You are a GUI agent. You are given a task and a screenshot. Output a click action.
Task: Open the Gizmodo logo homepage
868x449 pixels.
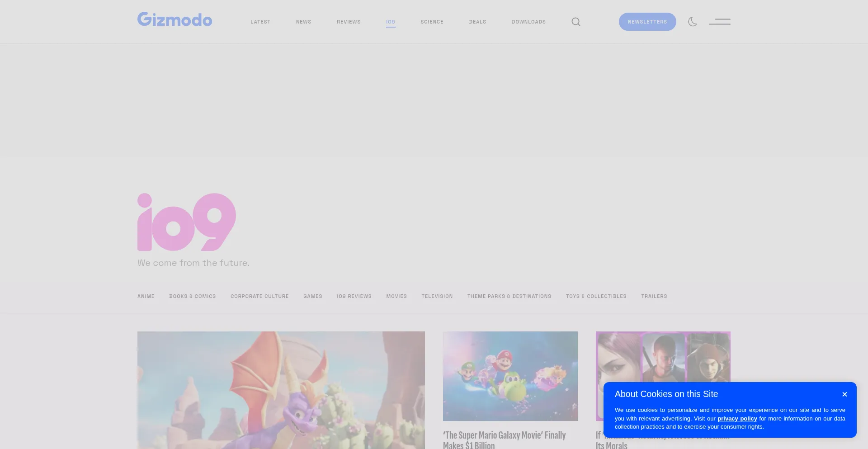click(x=175, y=19)
